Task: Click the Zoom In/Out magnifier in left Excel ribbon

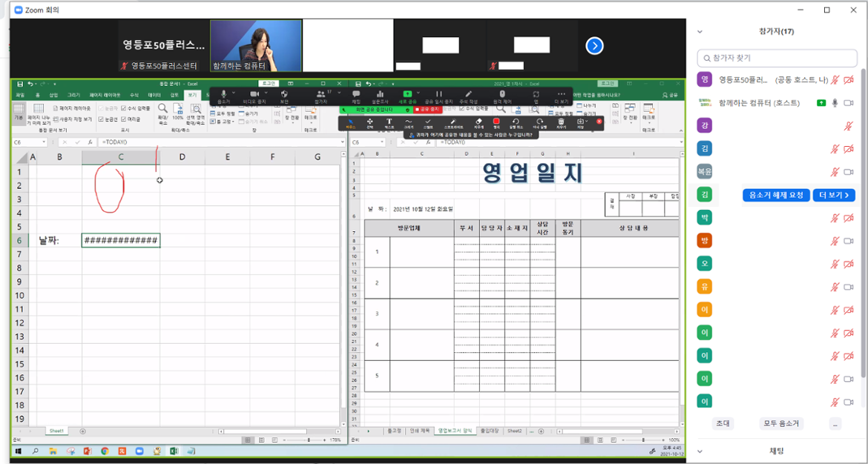Action: point(162,108)
